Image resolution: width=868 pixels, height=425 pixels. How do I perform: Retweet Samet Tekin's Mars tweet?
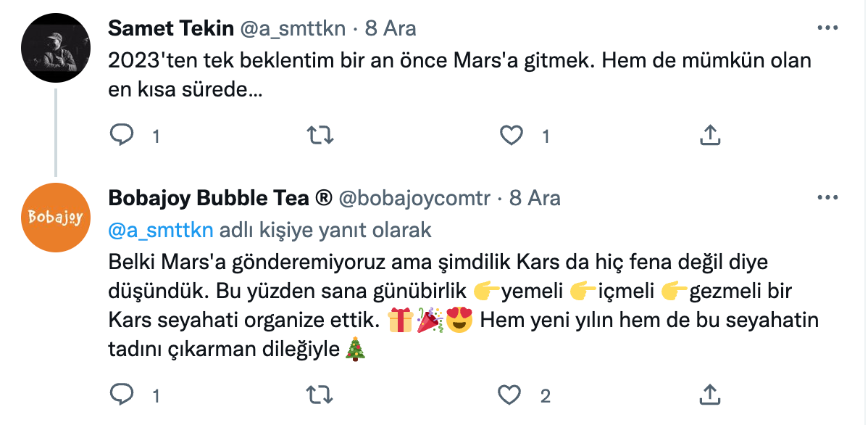320,135
